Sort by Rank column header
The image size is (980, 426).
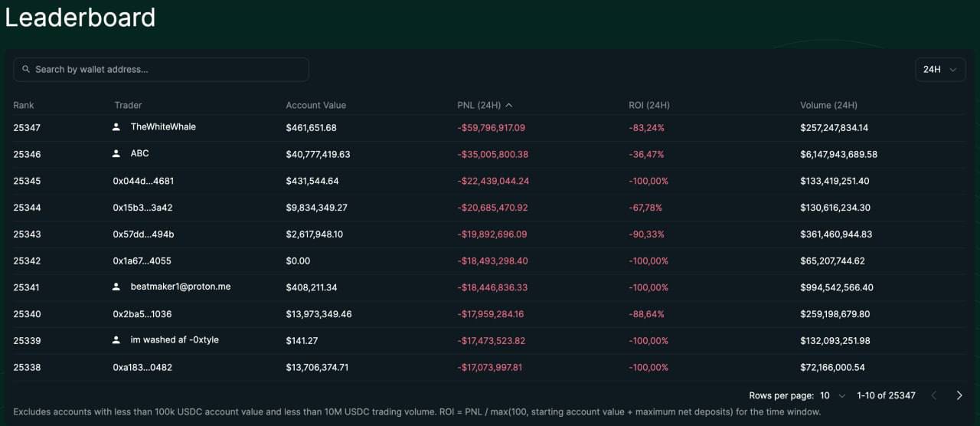(x=24, y=105)
